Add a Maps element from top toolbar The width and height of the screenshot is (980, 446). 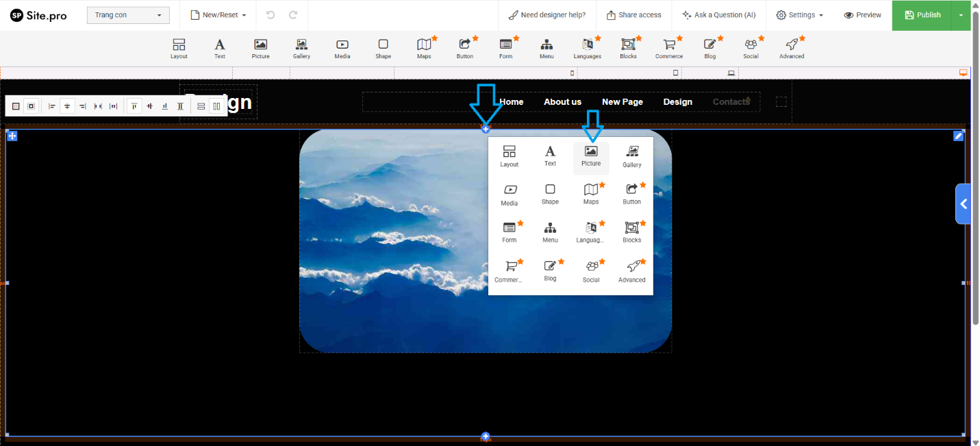click(x=424, y=49)
